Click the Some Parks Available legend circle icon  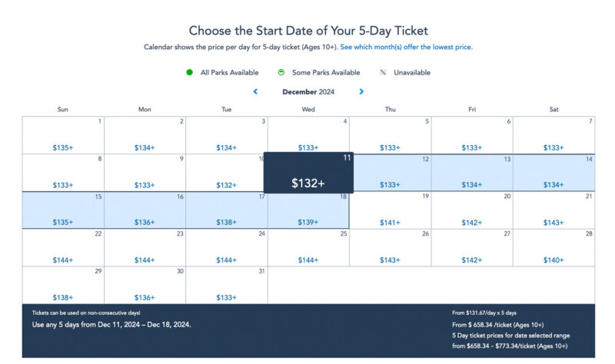(x=281, y=72)
